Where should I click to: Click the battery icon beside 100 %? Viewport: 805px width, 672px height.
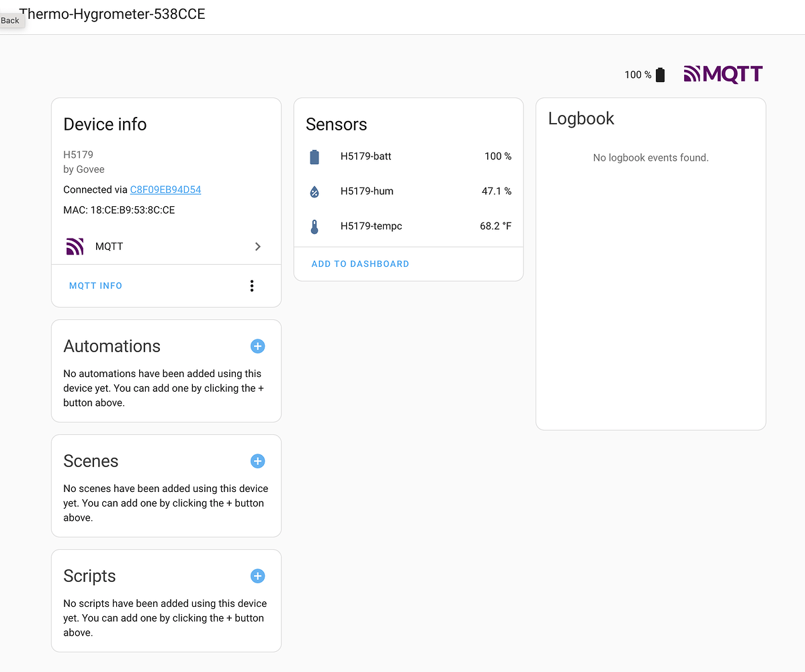point(660,75)
